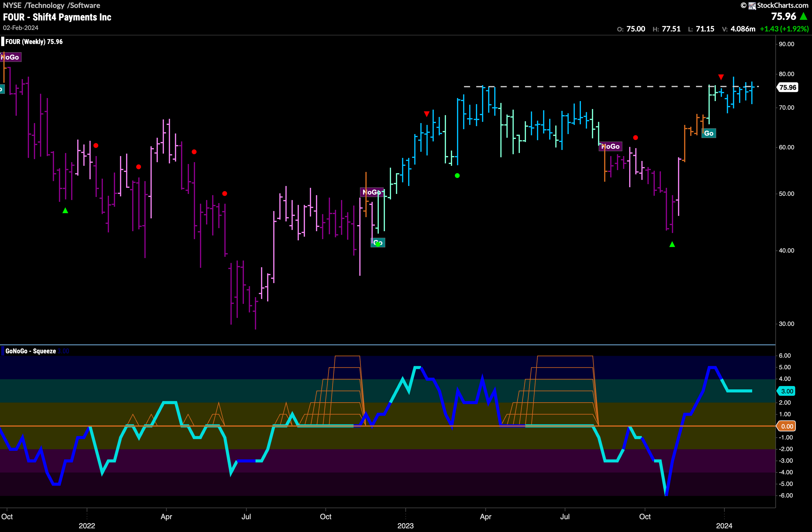Image resolution: width=812 pixels, height=532 pixels.
Task: Click the high price 77.51
Action: click(x=671, y=29)
